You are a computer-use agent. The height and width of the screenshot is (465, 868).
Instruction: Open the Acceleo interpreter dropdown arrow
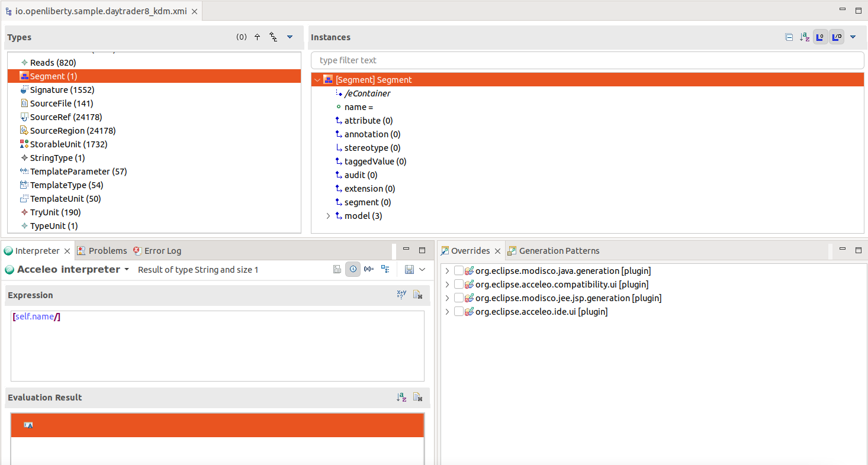[x=126, y=270]
